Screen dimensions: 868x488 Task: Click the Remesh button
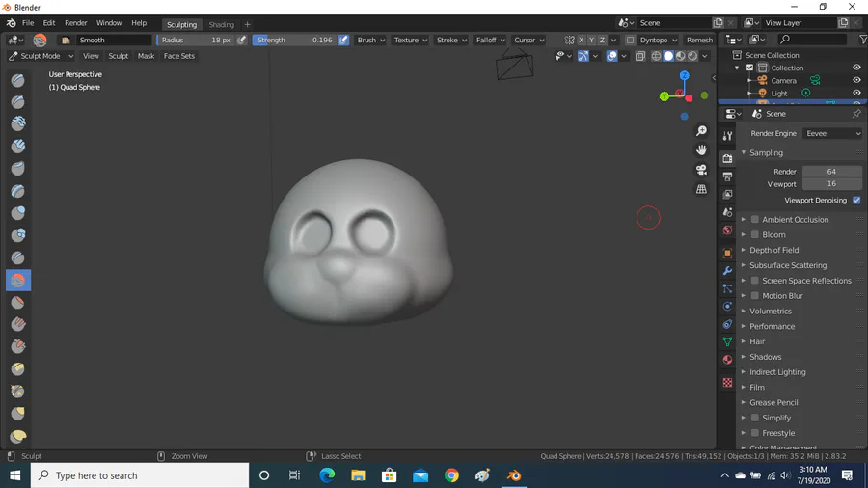(x=699, y=40)
